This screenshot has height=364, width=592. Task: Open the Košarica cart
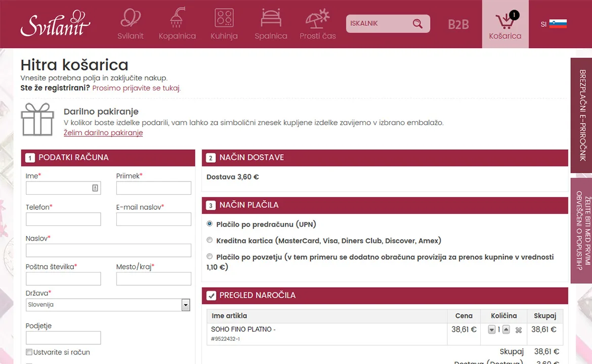coord(505,24)
